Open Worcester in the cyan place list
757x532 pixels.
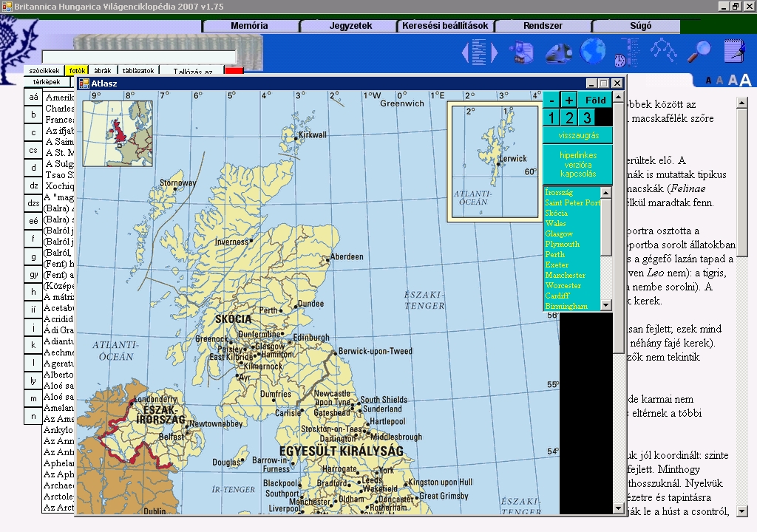click(563, 286)
